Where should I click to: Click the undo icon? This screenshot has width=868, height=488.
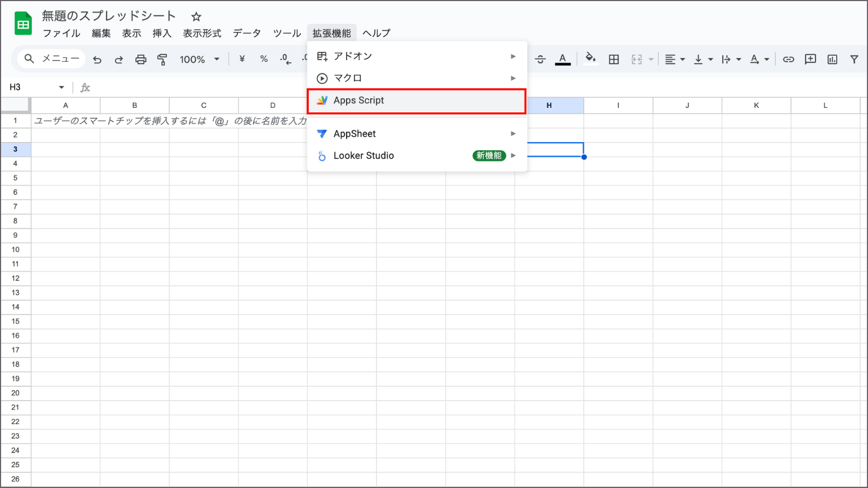(97, 60)
